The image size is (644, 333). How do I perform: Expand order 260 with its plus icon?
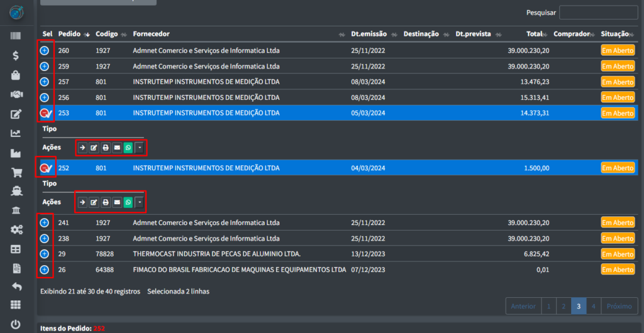click(x=45, y=50)
